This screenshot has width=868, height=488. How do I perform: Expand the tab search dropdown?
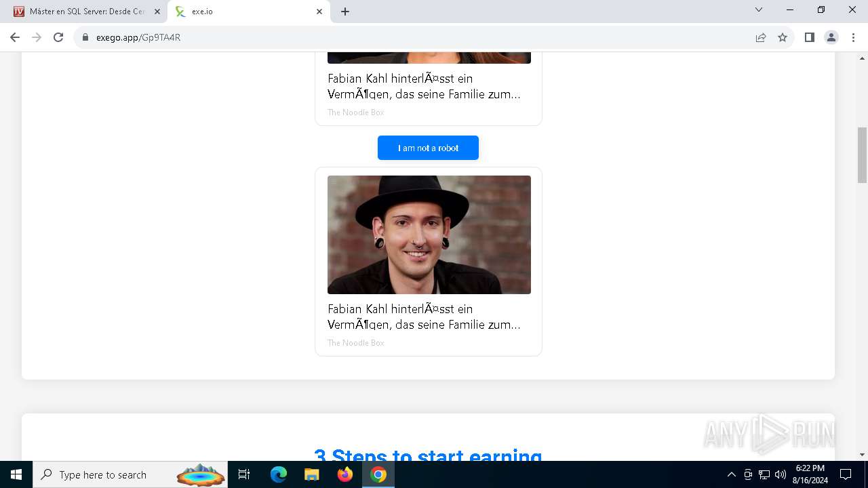(759, 9)
